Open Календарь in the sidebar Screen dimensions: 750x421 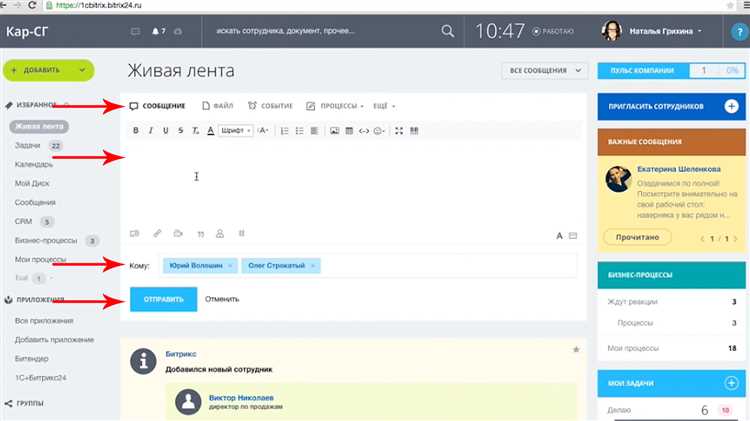[x=33, y=164]
